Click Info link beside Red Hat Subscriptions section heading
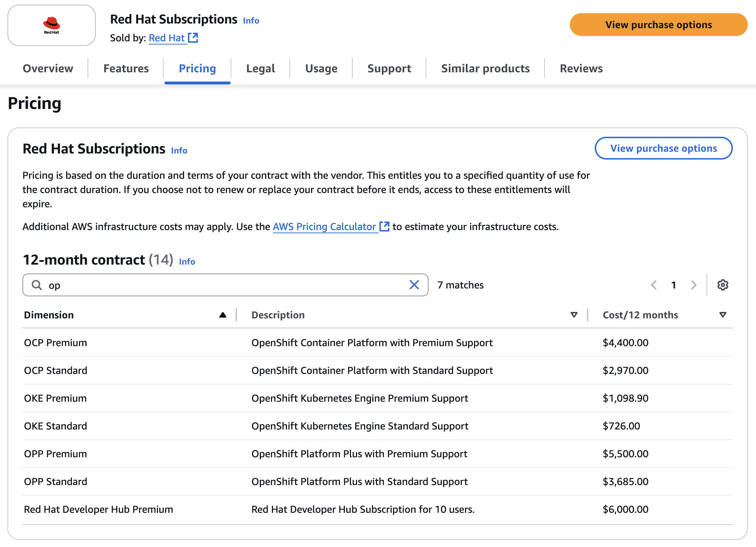 179,151
